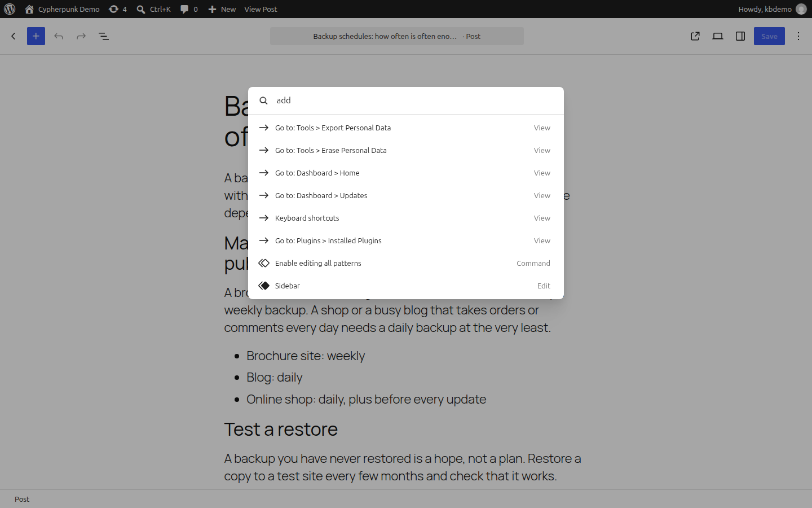The height and width of the screenshot is (508, 812).
Task: Open Howdy, kbdemo account menu
Action: click(x=772, y=9)
